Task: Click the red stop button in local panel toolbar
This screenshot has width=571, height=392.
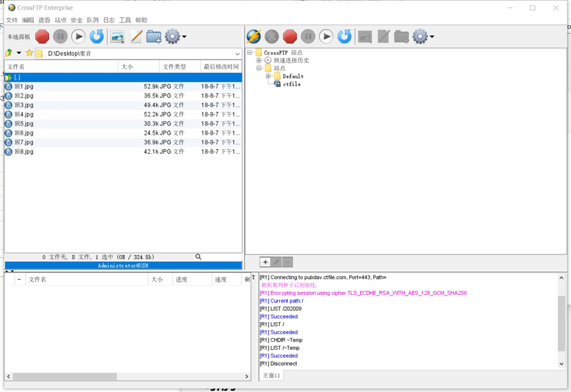Action: (x=42, y=37)
